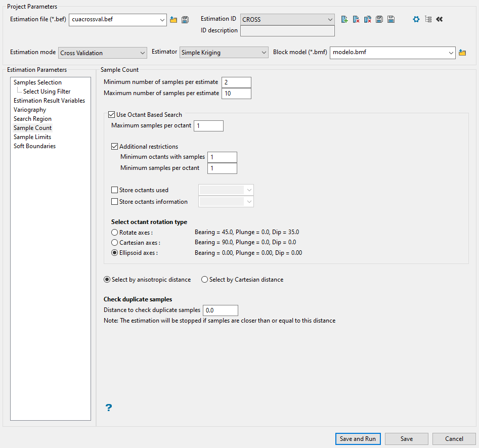479x448 pixels.
Task: Click the Save and Run button
Action: 358,439
